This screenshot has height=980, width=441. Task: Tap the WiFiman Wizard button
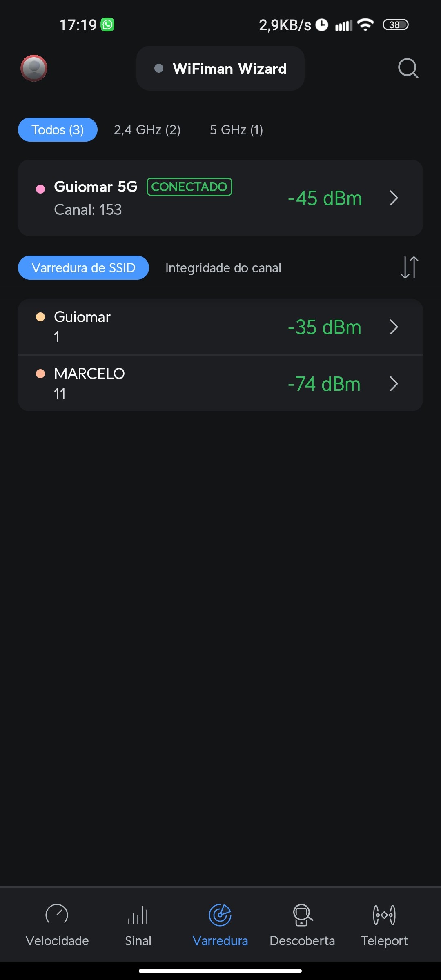pos(220,68)
